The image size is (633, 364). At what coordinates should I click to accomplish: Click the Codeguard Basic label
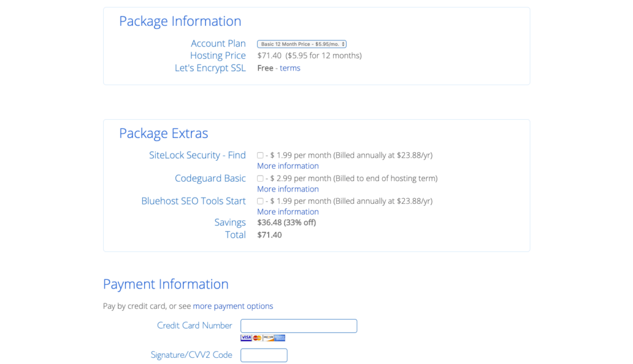210,178
